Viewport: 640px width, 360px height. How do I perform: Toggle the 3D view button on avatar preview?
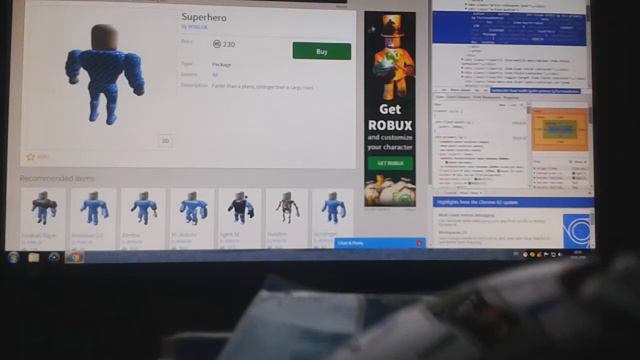click(165, 141)
